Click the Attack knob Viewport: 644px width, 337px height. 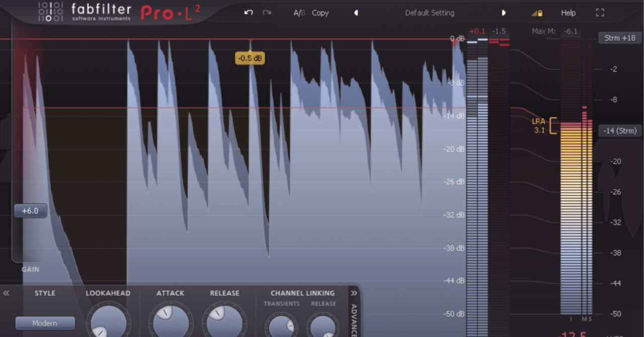click(170, 322)
